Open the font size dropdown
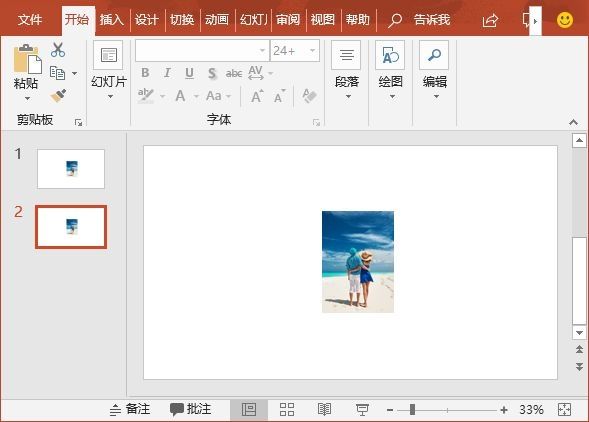This screenshot has width=589, height=422. [x=313, y=50]
